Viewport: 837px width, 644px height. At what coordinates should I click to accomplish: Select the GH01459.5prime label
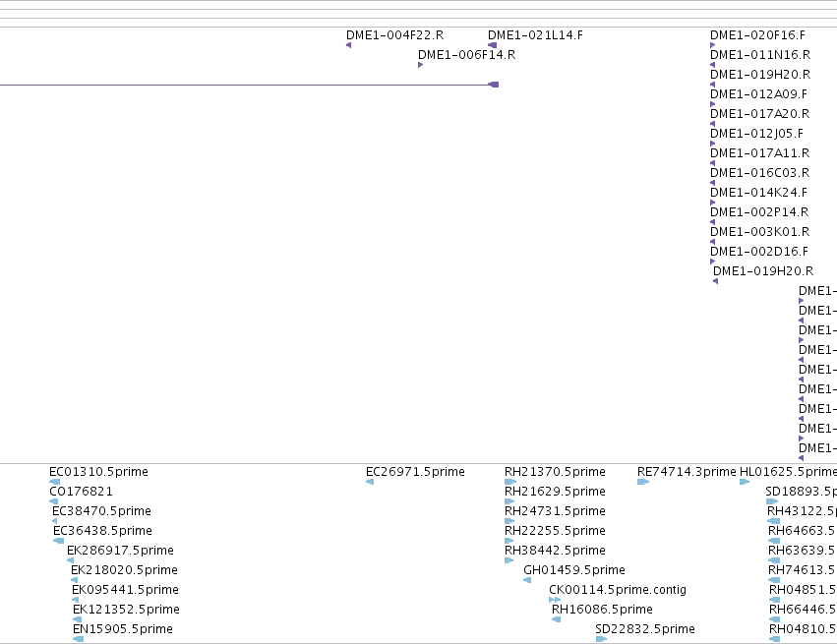pyautogui.click(x=573, y=570)
